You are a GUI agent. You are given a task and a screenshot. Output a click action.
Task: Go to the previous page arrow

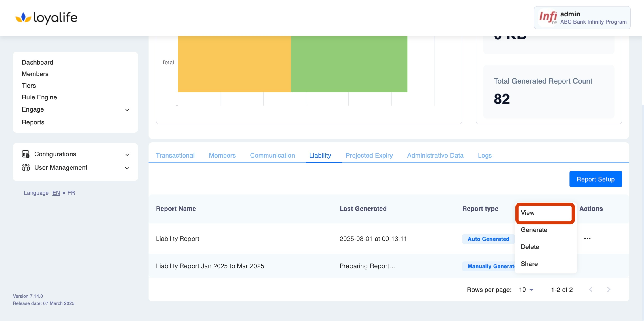pos(591,290)
